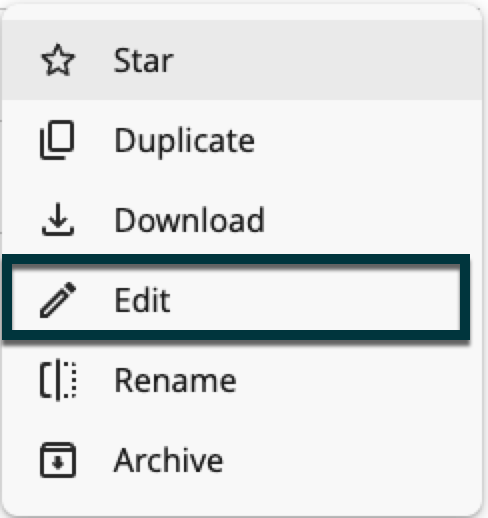Choose the Duplicate menu entry text
This screenshot has width=488, height=518.
click(x=184, y=141)
